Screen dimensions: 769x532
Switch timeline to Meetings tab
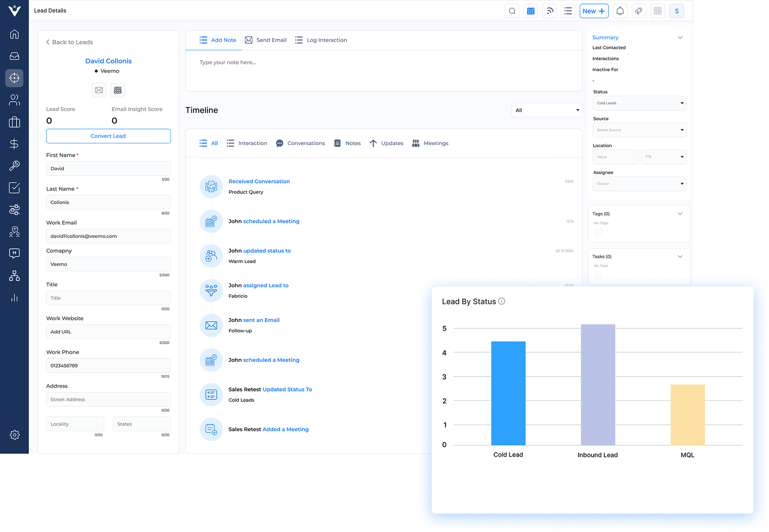(430, 143)
